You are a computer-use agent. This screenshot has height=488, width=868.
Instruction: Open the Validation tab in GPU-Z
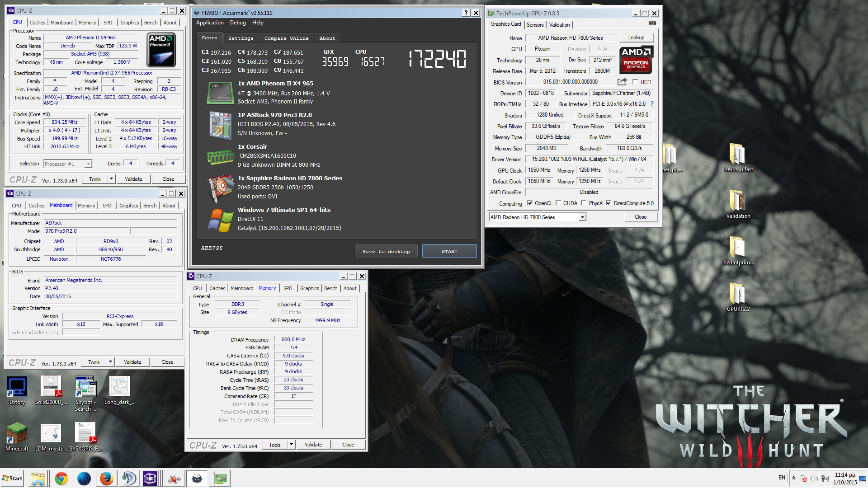(559, 25)
